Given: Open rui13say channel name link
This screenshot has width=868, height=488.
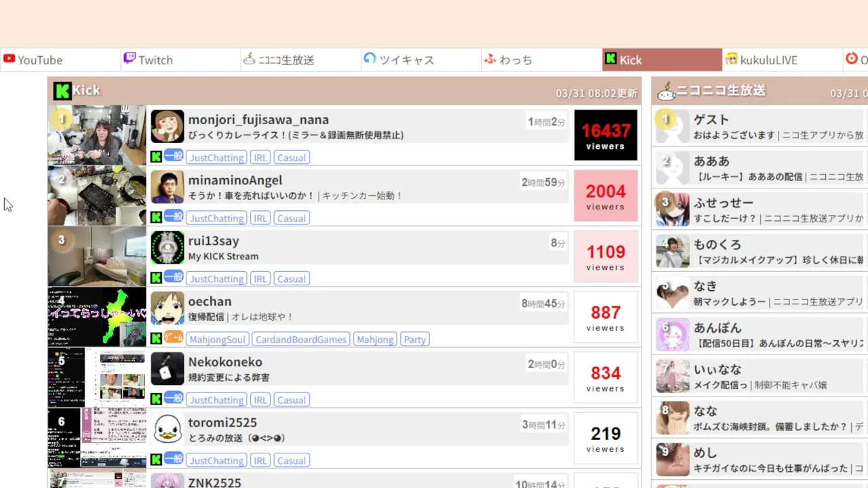Looking at the screenshot, I should (214, 241).
